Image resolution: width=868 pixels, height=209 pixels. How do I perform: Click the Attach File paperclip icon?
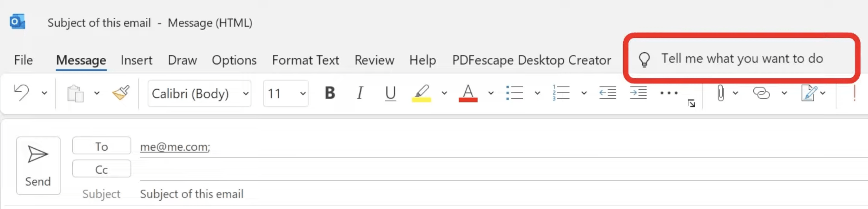point(721,93)
